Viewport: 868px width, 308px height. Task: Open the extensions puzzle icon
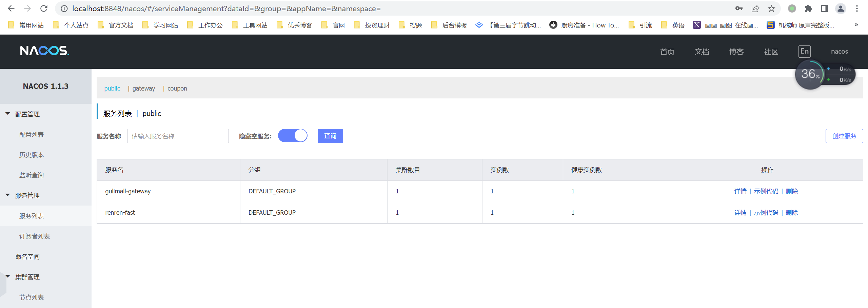pyautogui.click(x=808, y=8)
